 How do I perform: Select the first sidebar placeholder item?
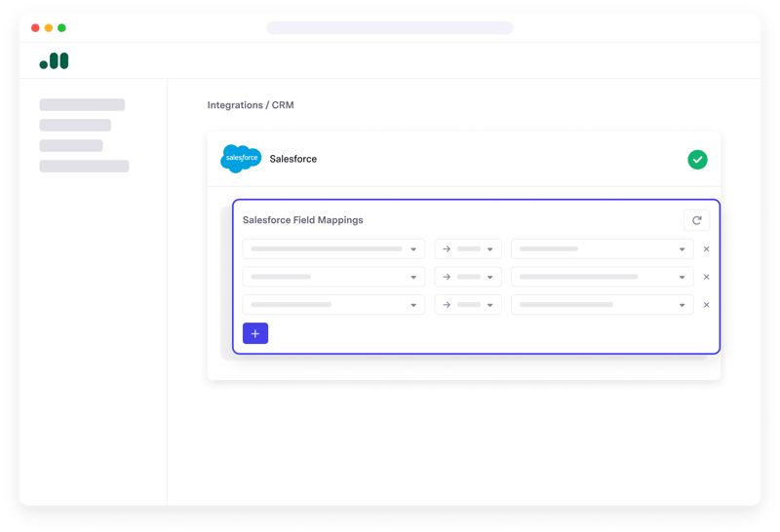82,104
